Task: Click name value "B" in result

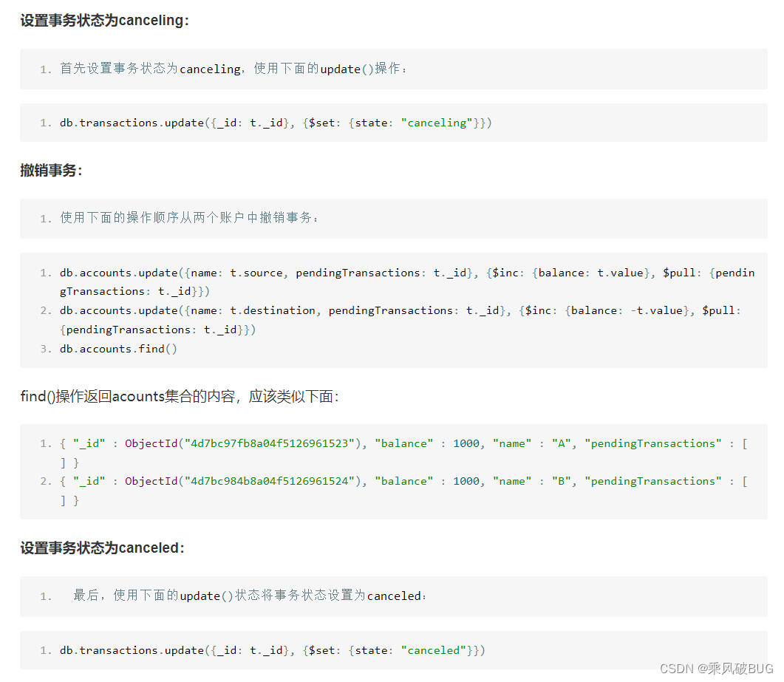Action: point(562,481)
